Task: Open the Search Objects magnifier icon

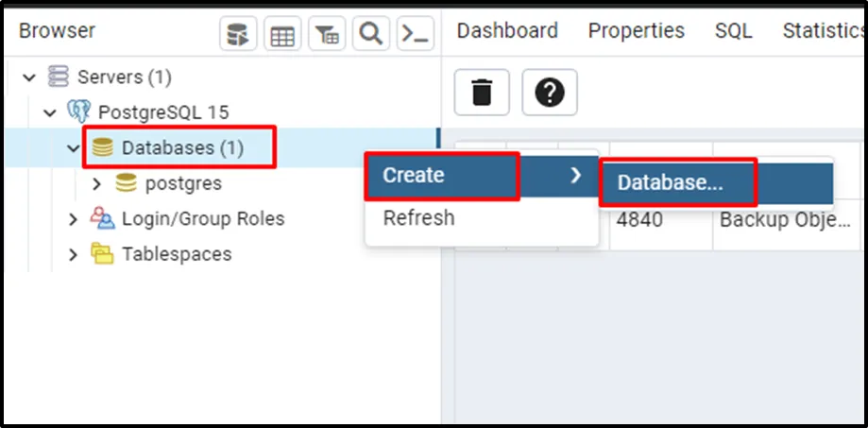Action: point(371,35)
